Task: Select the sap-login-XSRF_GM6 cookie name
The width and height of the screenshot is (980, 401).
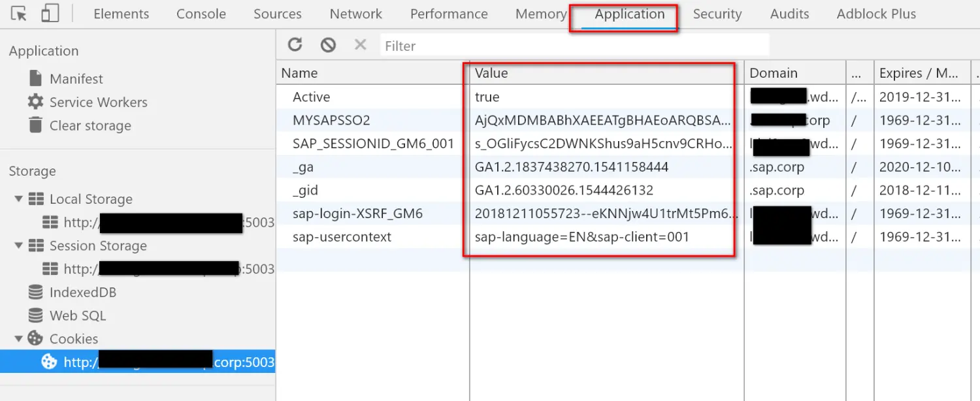Action: point(357,214)
